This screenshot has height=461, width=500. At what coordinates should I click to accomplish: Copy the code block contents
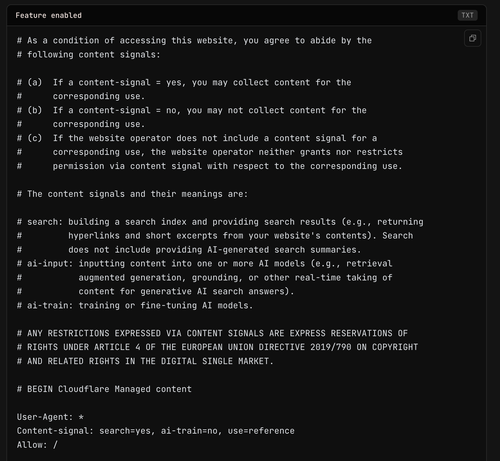tap(472, 38)
